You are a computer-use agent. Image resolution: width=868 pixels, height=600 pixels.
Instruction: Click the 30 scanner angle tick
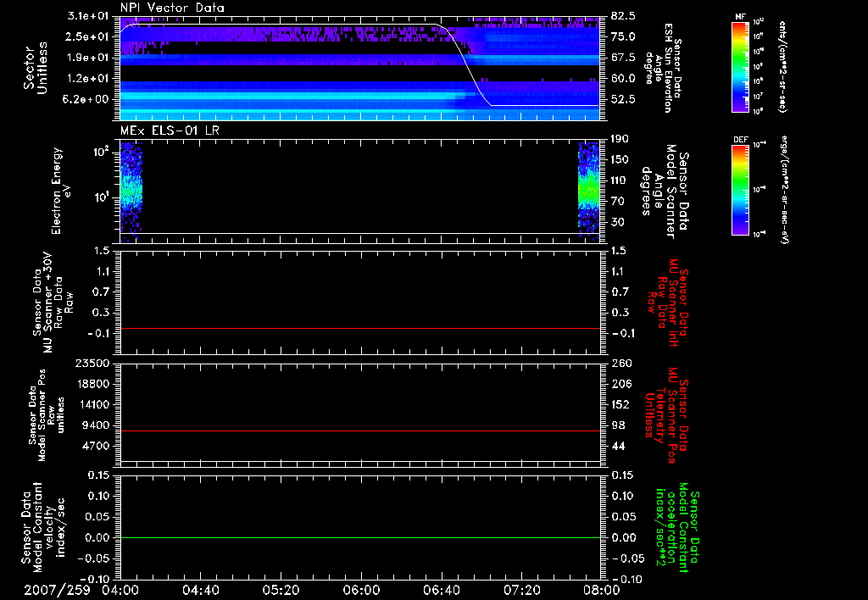tap(618, 222)
